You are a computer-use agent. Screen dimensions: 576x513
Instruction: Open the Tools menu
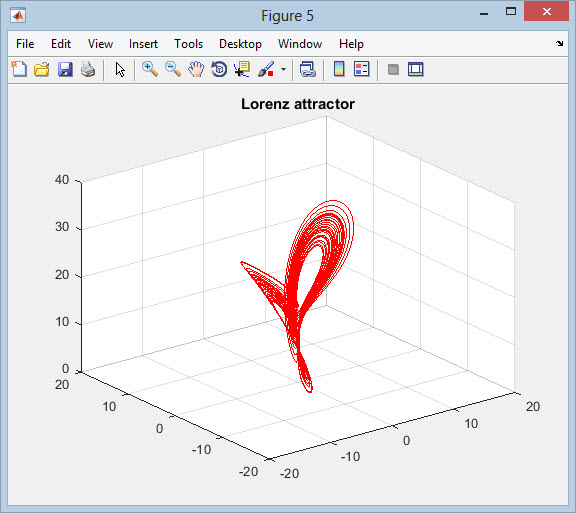(188, 44)
